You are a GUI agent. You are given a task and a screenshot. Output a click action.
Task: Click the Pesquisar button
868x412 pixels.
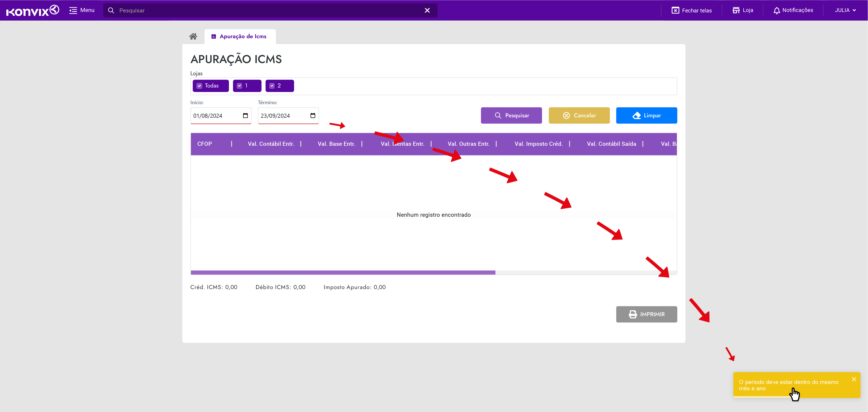[511, 115]
